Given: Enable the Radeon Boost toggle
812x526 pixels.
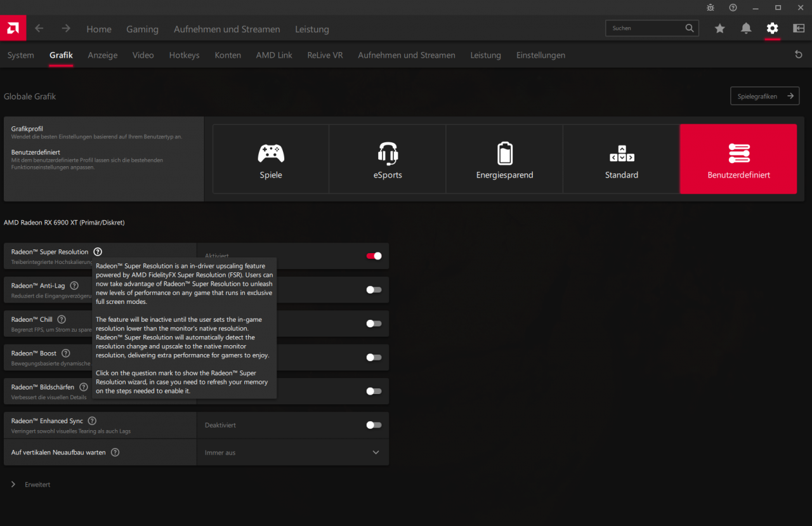Looking at the screenshot, I should (x=374, y=357).
